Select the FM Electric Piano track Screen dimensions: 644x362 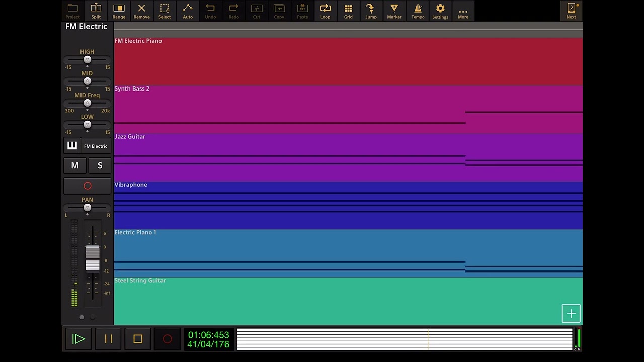click(348, 62)
